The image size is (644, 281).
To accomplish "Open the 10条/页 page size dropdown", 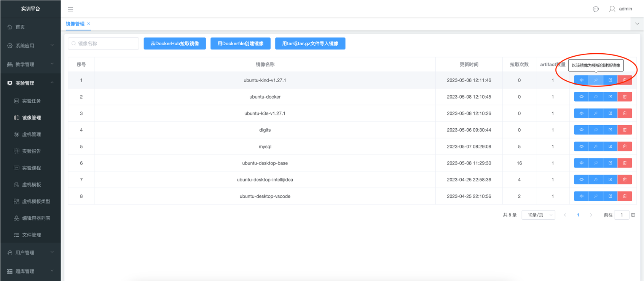I will pyautogui.click(x=538, y=215).
